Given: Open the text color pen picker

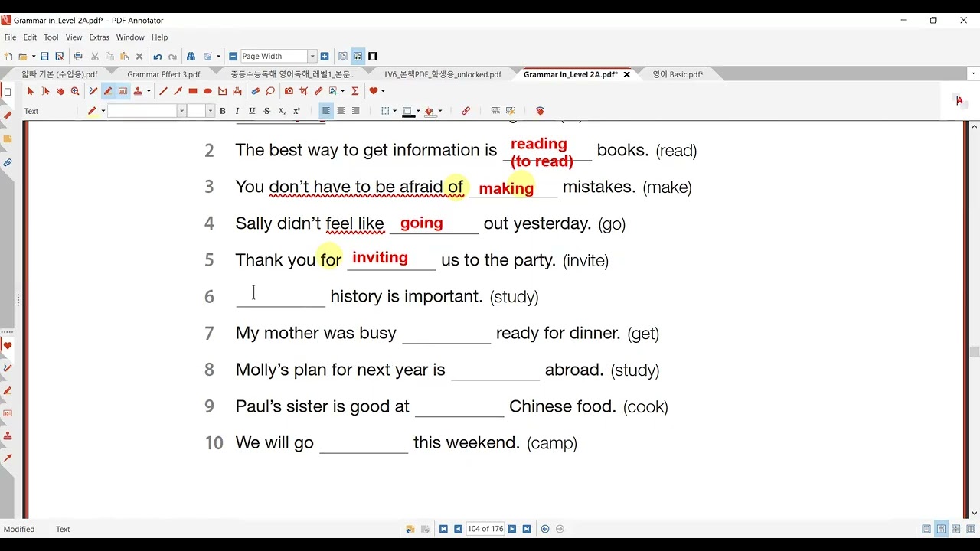Looking at the screenshot, I should click(92, 111).
